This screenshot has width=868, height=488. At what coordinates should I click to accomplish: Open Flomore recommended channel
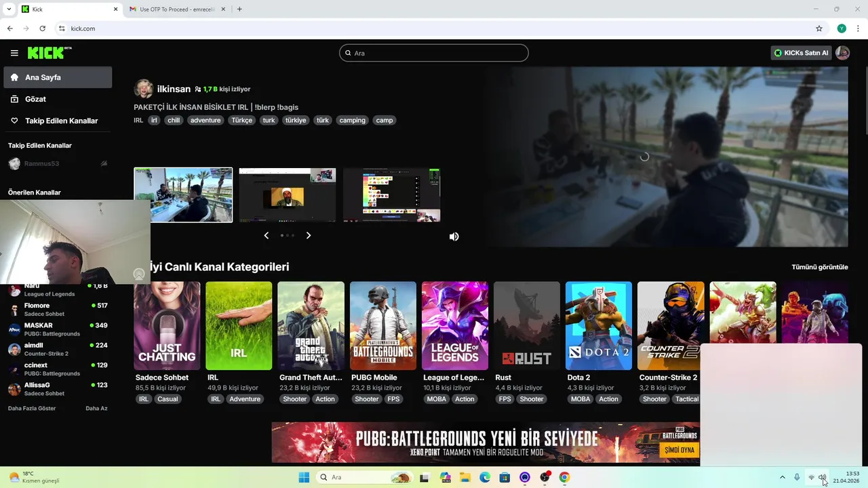click(x=58, y=310)
